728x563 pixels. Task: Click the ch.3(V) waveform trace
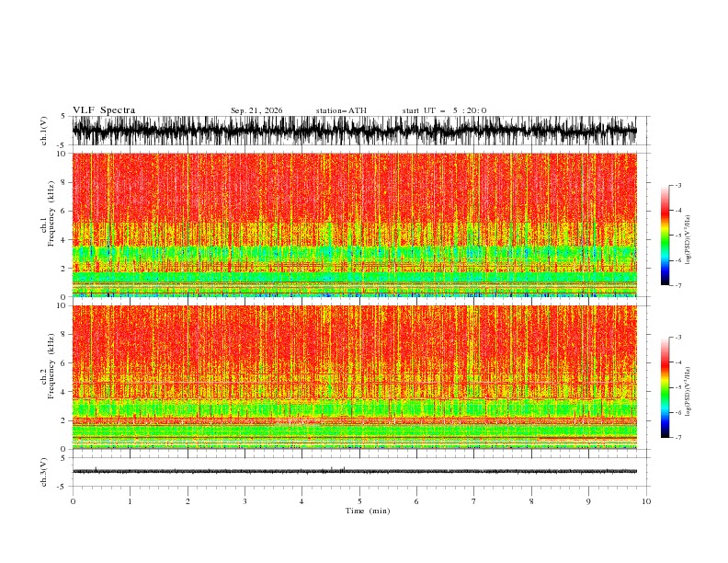pyautogui.click(x=354, y=471)
